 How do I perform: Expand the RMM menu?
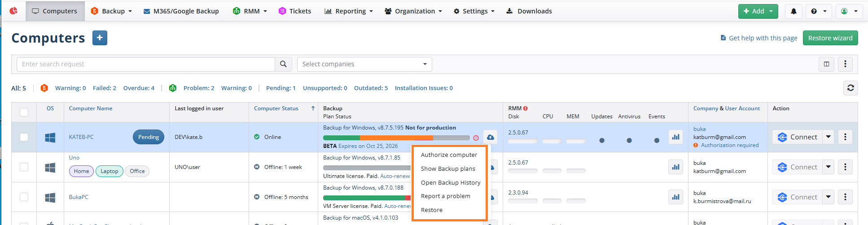tap(250, 11)
